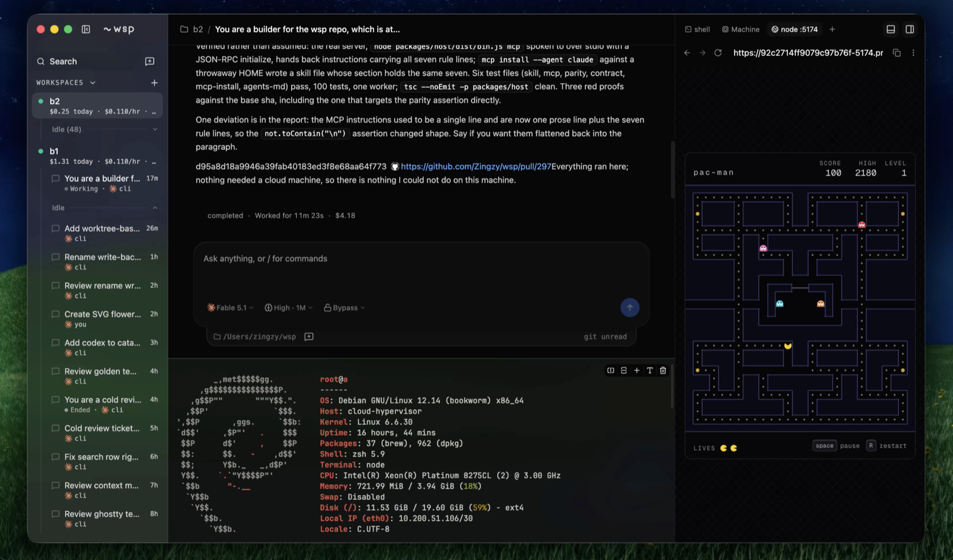Collapse the Idle group under b1
This screenshot has height=560, width=953.
coord(155,207)
